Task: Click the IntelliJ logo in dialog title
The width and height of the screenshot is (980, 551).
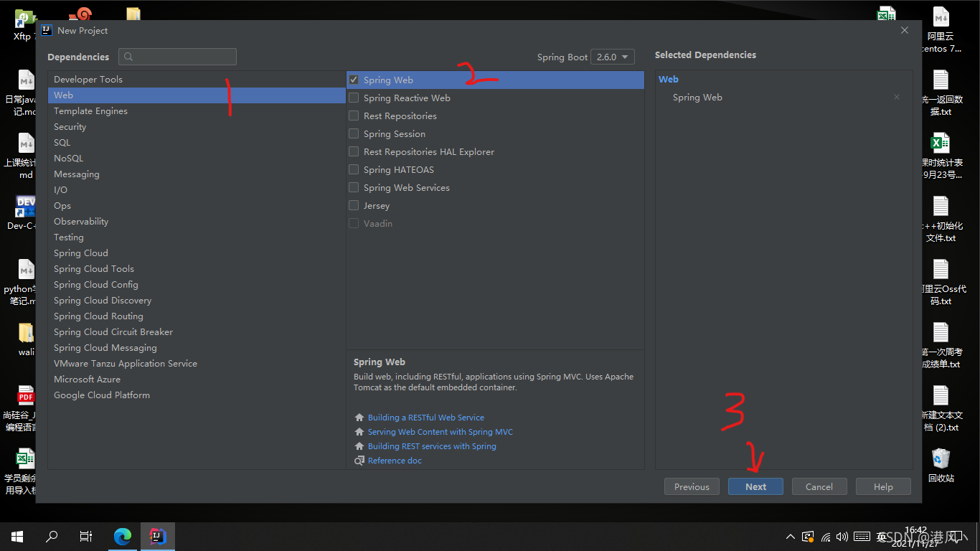Action: pos(47,30)
